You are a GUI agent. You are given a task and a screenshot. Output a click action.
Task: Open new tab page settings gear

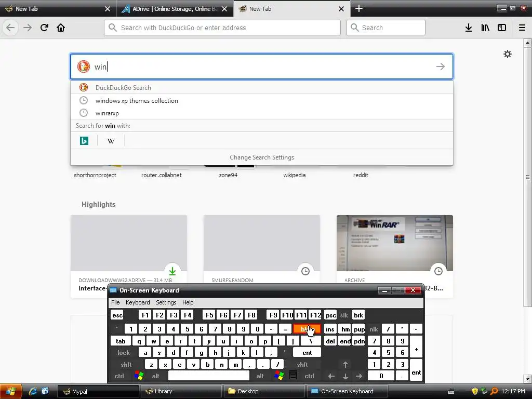tap(507, 54)
